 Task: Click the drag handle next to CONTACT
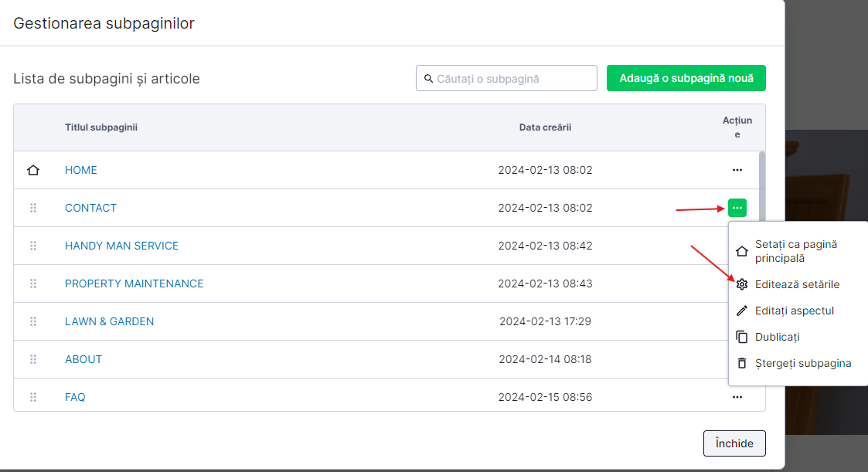coord(33,208)
